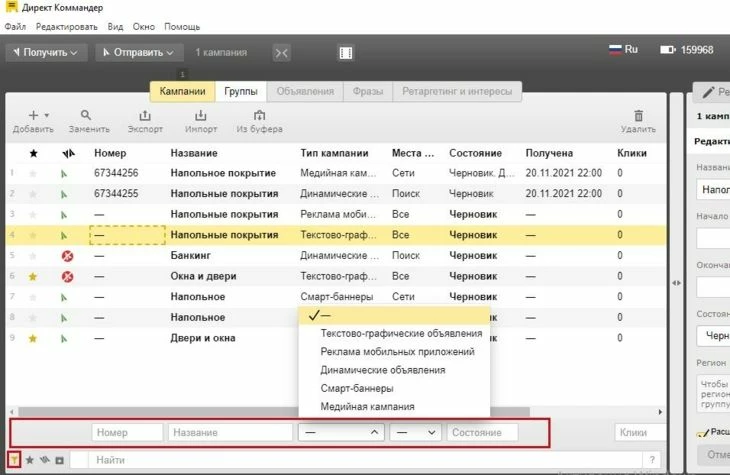Click the Удалить trash icon
This screenshot has width=730, height=475.
638,115
